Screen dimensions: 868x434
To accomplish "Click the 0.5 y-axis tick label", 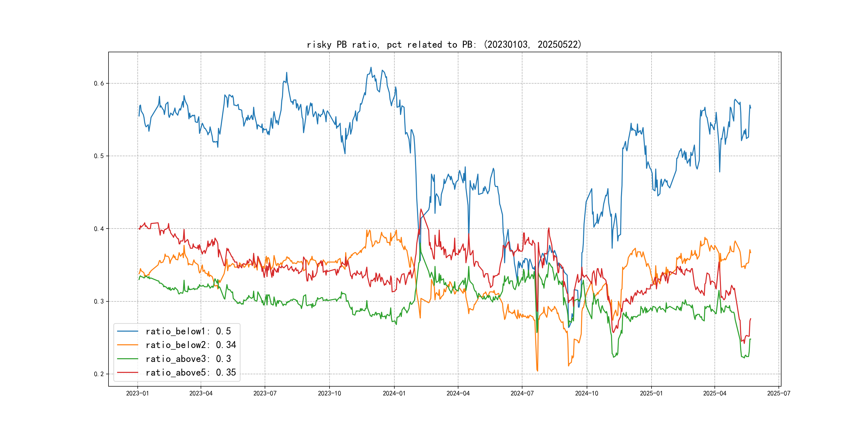I will (99, 156).
